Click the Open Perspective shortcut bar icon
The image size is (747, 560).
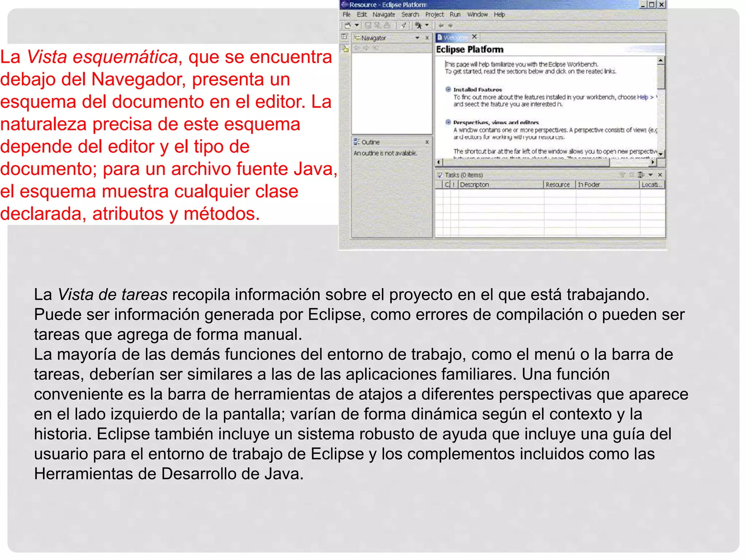tap(344, 37)
